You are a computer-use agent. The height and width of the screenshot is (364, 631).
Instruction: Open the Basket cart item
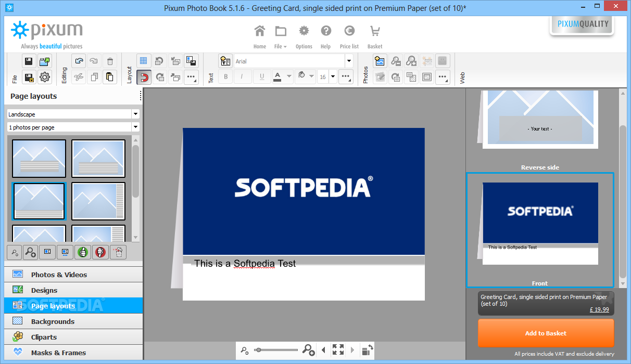point(375,36)
